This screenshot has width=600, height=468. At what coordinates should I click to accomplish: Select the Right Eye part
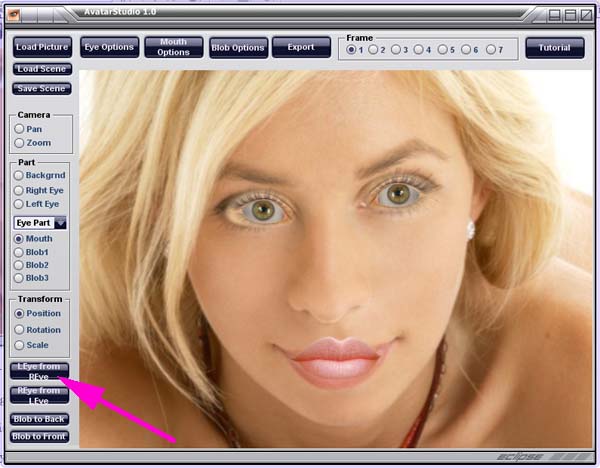tap(18, 190)
